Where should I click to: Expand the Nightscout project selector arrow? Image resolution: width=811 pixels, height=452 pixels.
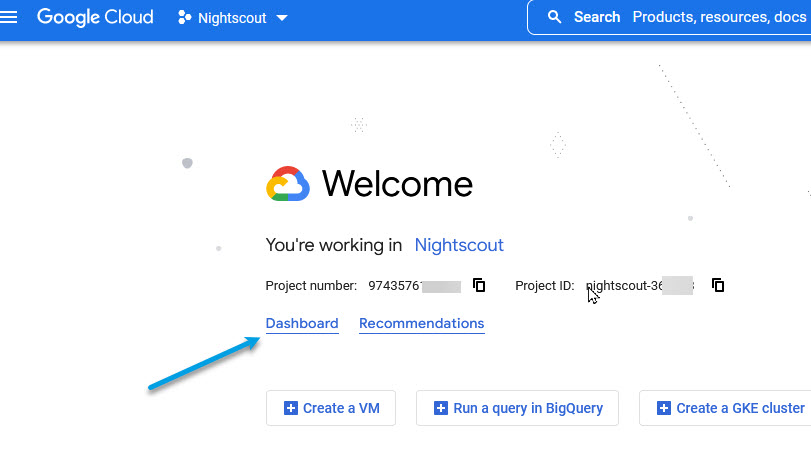[281, 19]
